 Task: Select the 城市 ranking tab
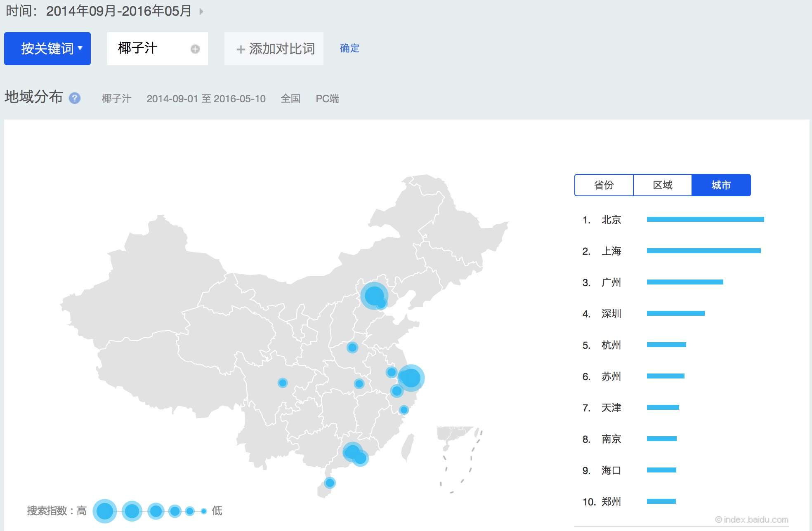721,185
